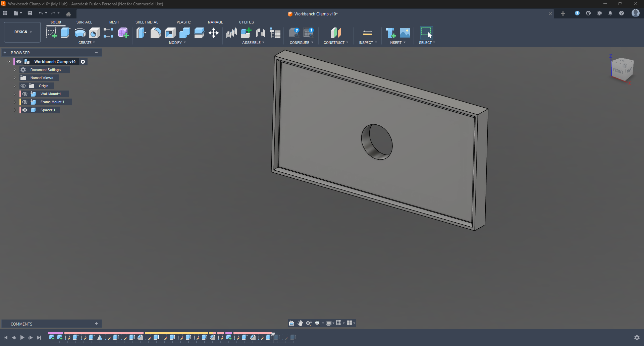Choose the Revolve tool
644x346 pixels.
pos(80,33)
